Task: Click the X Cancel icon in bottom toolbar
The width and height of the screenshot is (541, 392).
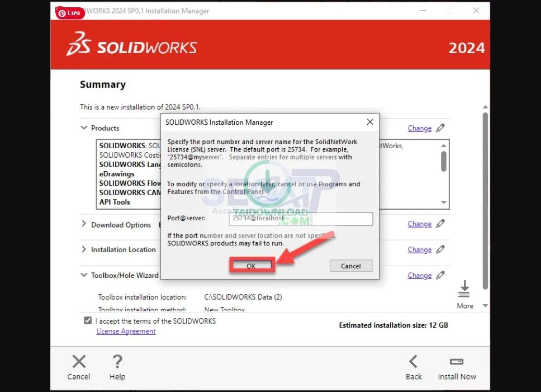Action: [79, 361]
